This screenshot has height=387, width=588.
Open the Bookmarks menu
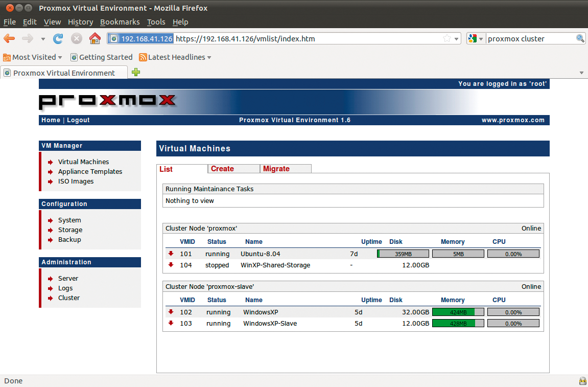[120, 22]
